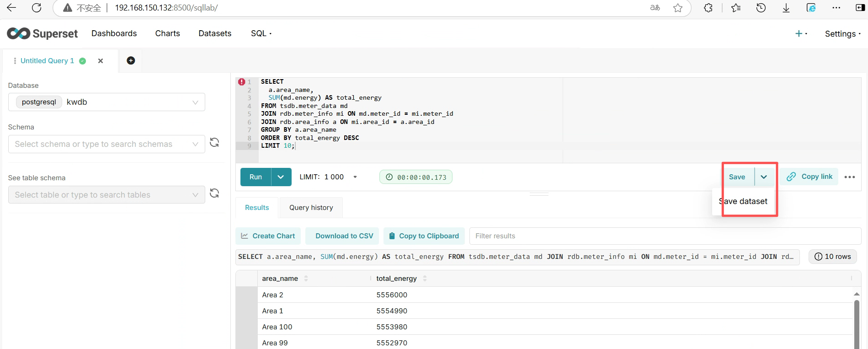Viewport: 868px width, 349px height.
Task: Open browser extensions puzzle icon
Action: 708,8
